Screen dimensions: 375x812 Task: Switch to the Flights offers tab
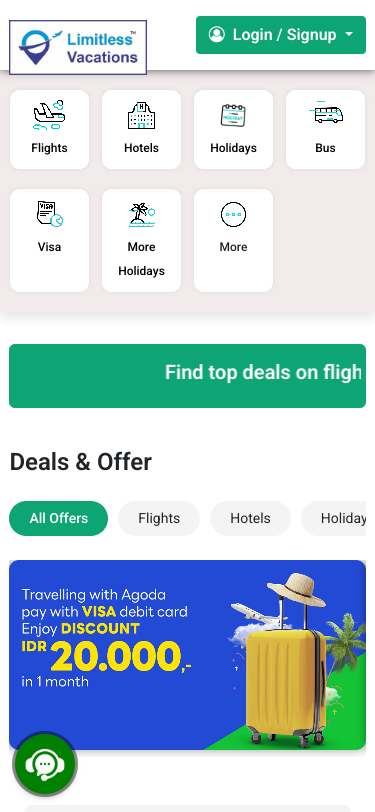[x=159, y=518]
